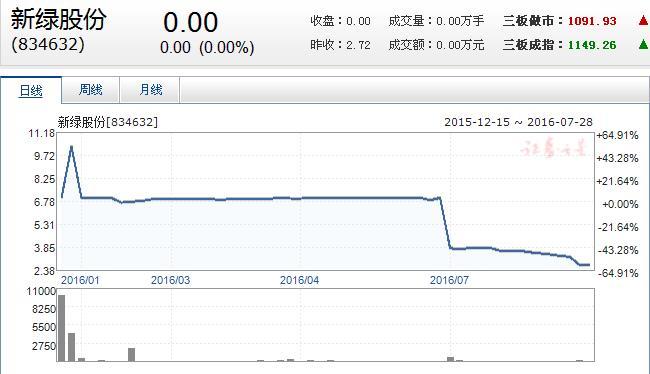Select the 日线 daily chart tab
Viewport: 650px width, 374px height.
[x=31, y=90]
